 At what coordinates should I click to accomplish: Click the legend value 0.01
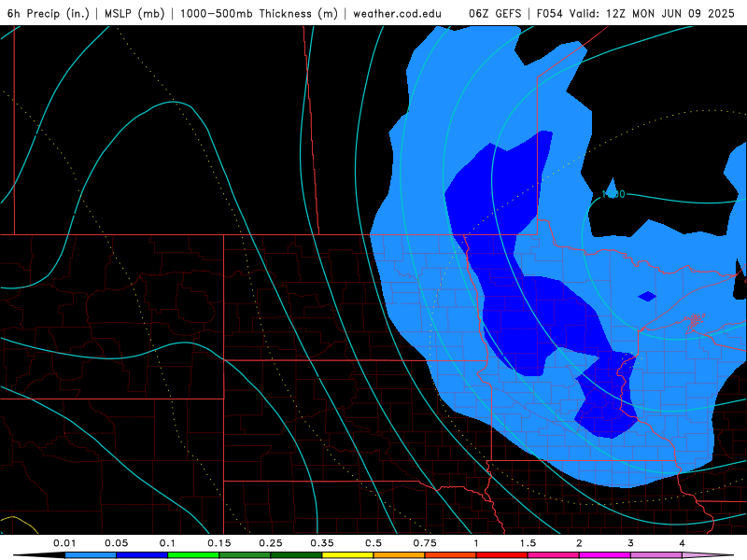[x=64, y=543]
